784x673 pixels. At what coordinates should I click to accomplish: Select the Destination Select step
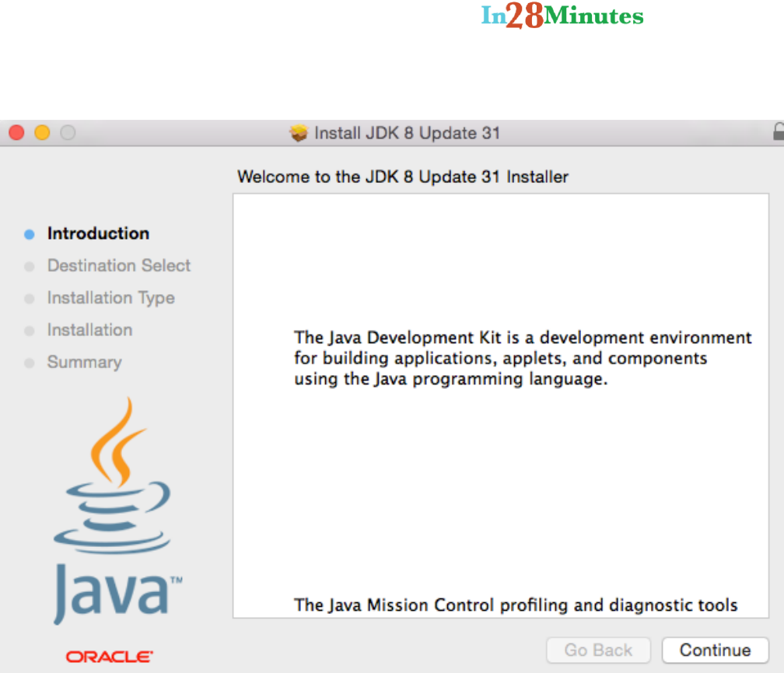[x=119, y=265]
